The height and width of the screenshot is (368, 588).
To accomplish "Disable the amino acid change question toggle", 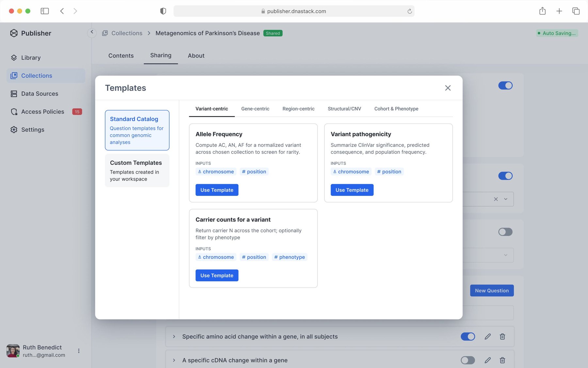I will pyautogui.click(x=468, y=336).
